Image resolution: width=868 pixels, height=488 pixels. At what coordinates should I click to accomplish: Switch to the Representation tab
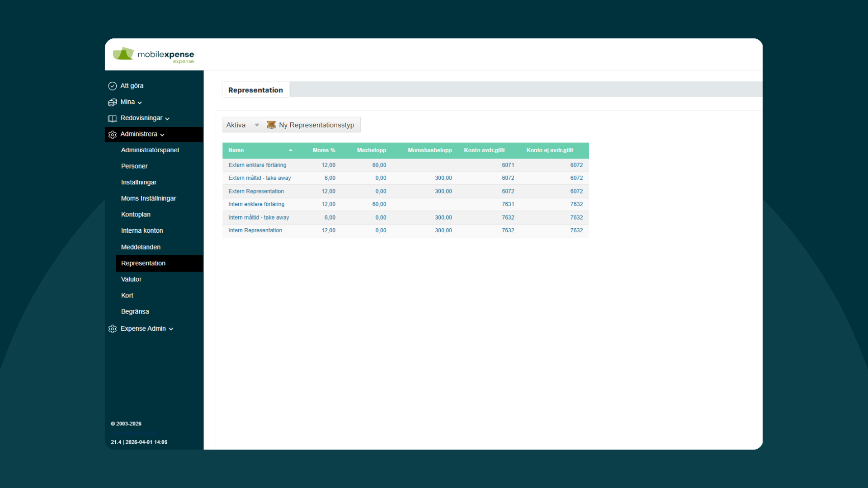[x=255, y=90]
